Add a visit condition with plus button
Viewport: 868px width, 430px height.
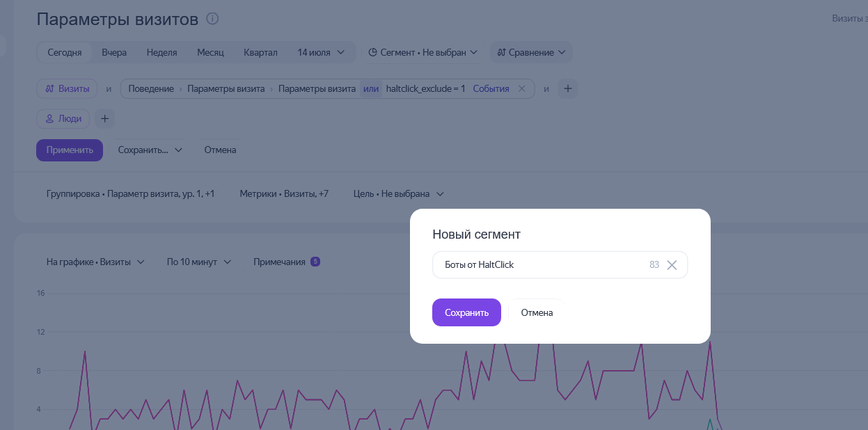(567, 88)
